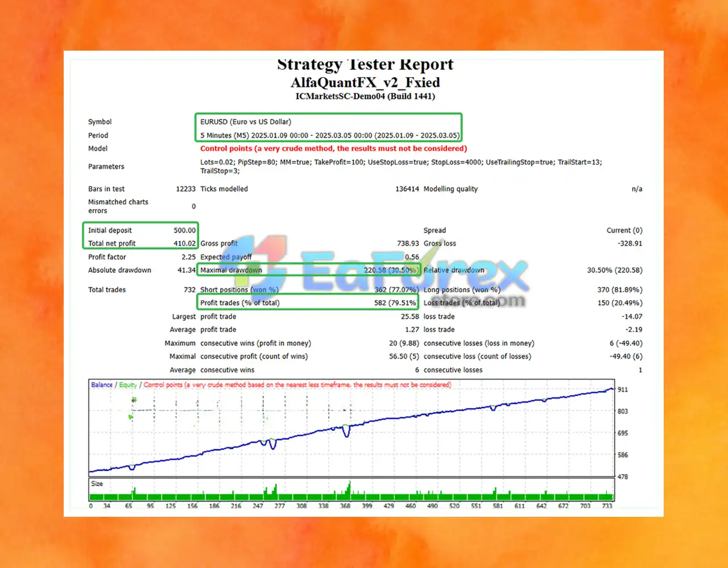Select the ticks value "136414"
The height and width of the screenshot is (568, 728).
click(x=407, y=189)
